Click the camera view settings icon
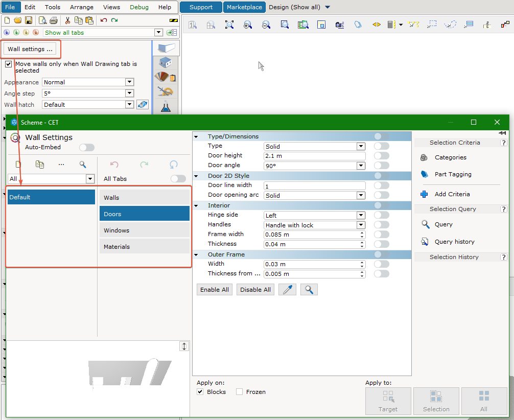 click(340, 25)
